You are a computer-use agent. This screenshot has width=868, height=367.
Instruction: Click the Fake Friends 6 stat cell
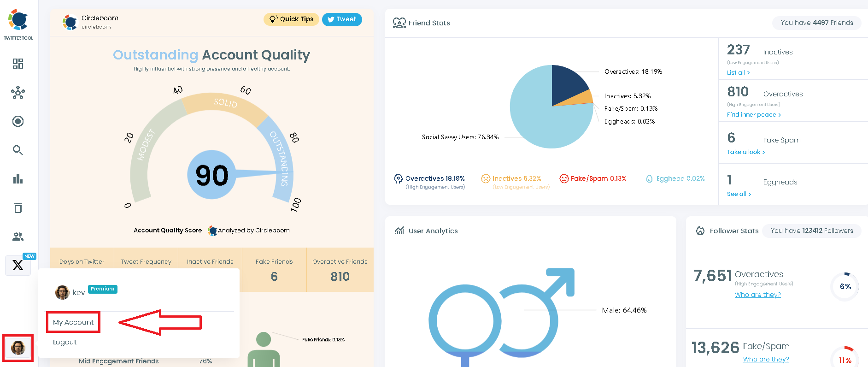[x=274, y=270]
